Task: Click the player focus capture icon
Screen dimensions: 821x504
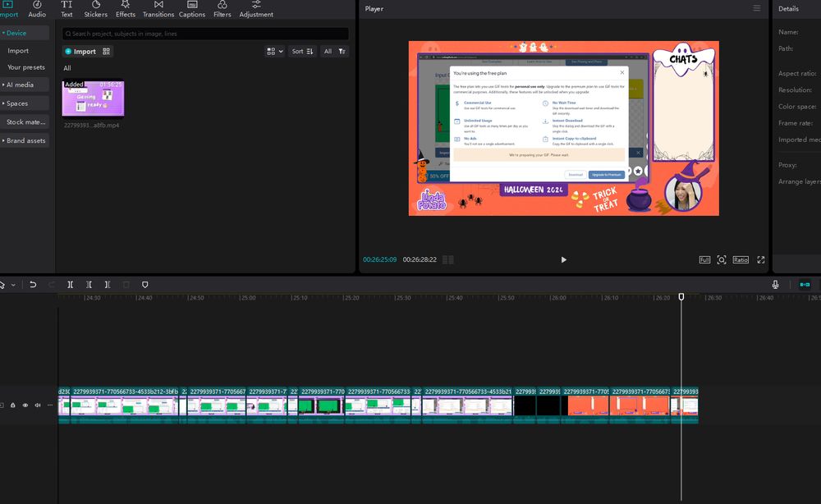Action: click(x=722, y=259)
